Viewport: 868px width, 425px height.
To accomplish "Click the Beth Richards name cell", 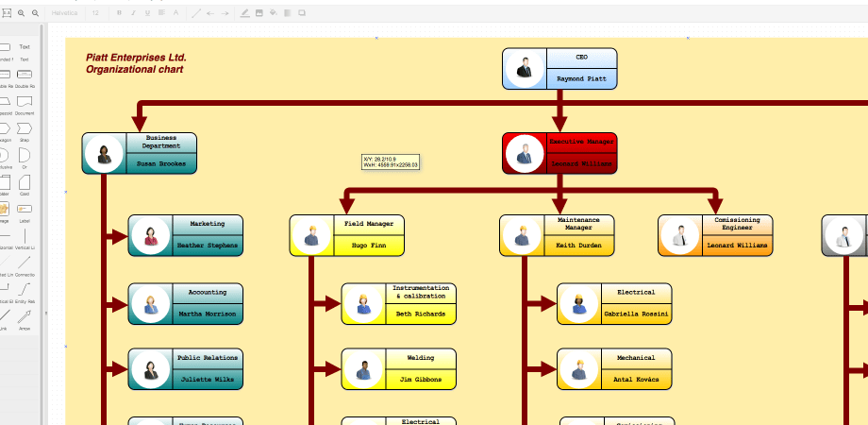I will point(421,314).
